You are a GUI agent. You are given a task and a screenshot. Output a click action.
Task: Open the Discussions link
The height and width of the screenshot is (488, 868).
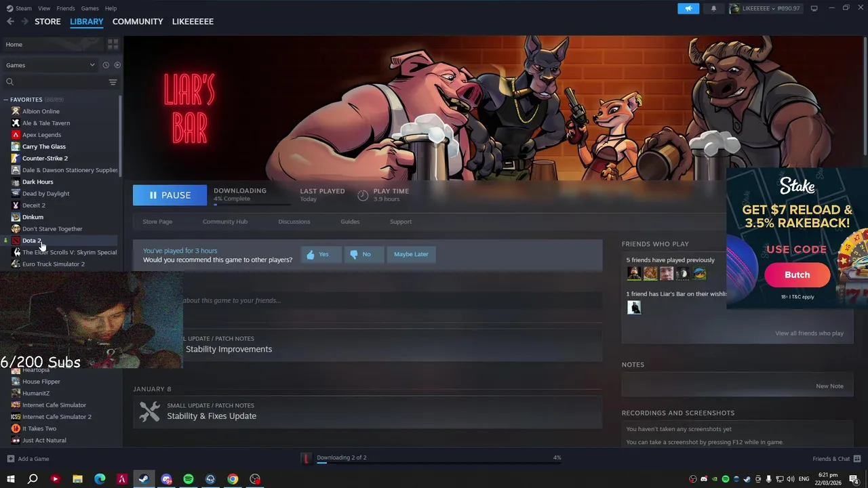[x=294, y=222]
